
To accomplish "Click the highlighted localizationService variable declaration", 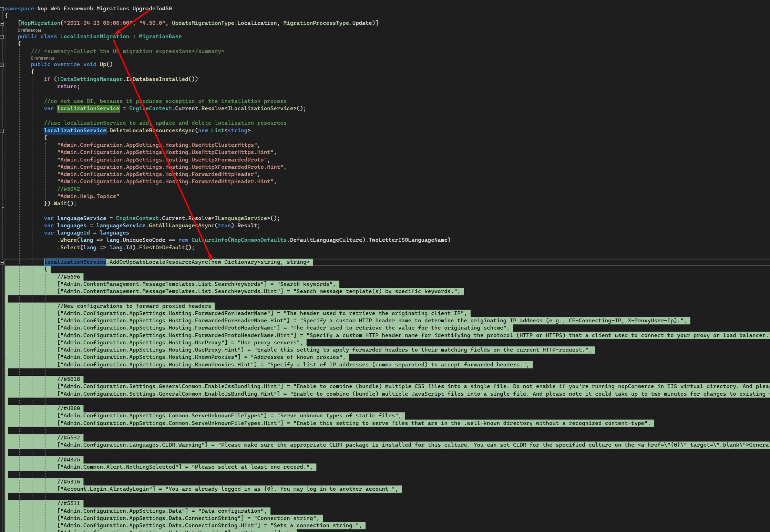I will coord(88,108).
